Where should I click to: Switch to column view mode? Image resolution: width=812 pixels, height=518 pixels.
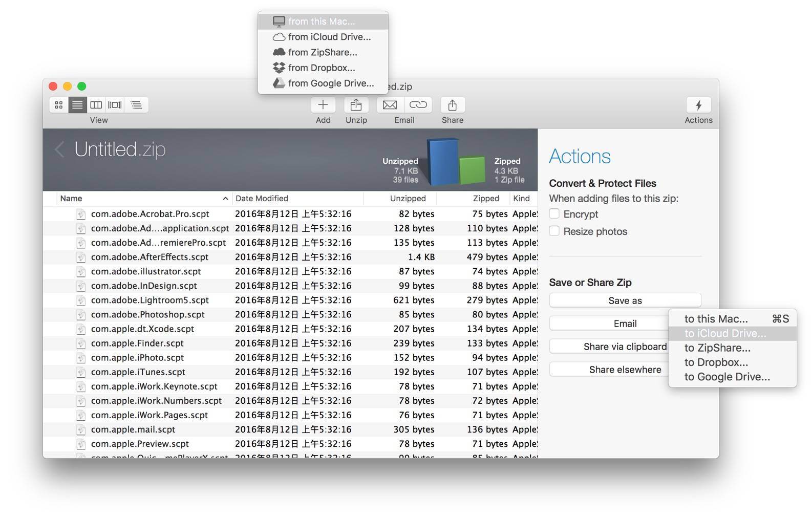click(96, 105)
